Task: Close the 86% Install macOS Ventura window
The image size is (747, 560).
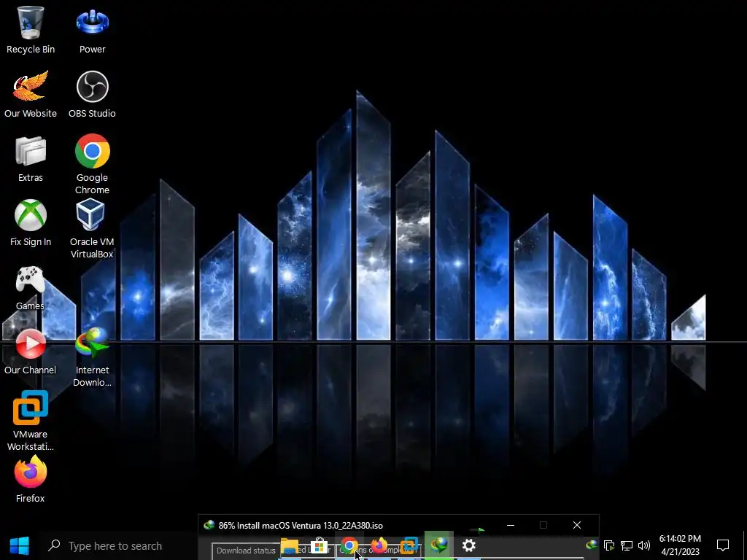Action: pyautogui.click(x=577, y=525)
